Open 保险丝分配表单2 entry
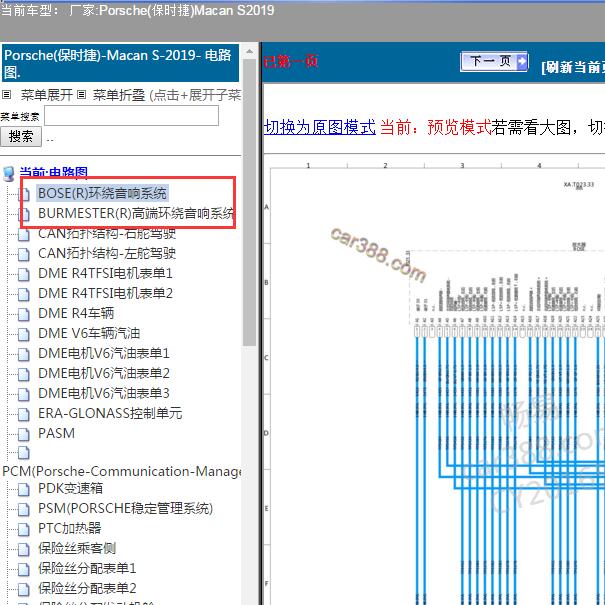Image resolution: width=605 pixels, height=605 pixels. [87, 588]
